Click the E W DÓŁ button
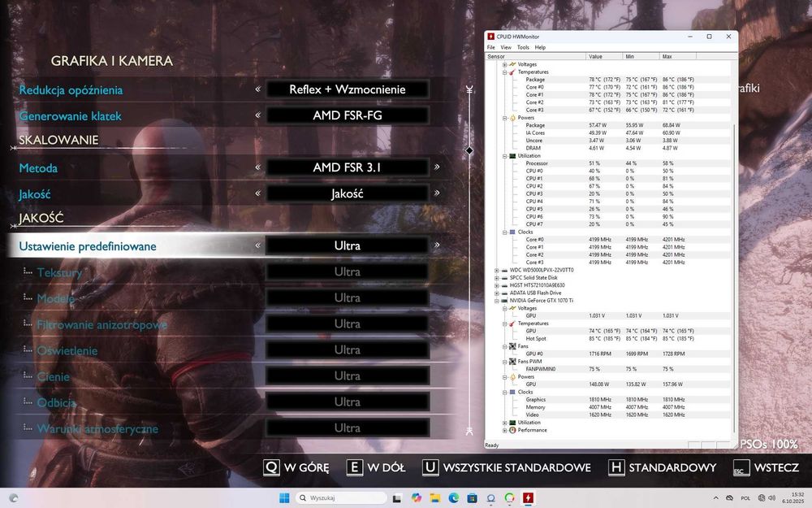This screenshot has height=508, width=812. coord(376,467)
